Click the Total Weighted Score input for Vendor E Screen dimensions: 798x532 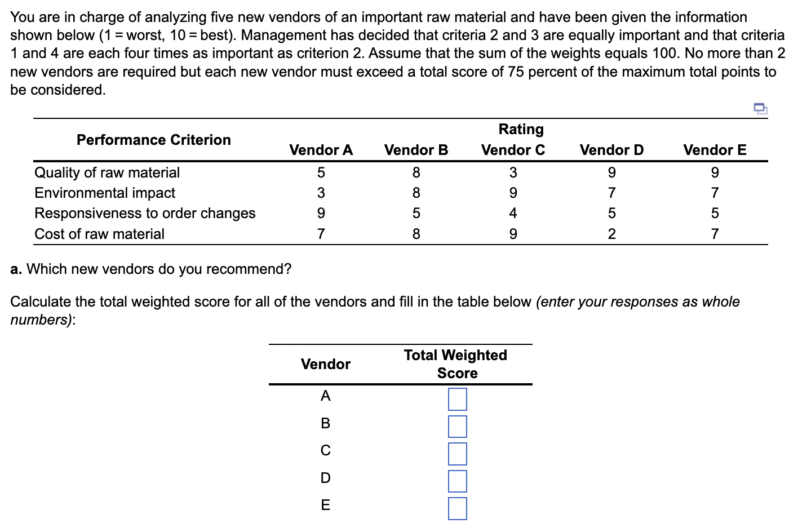pyautogui.click(x=457, y=508)
